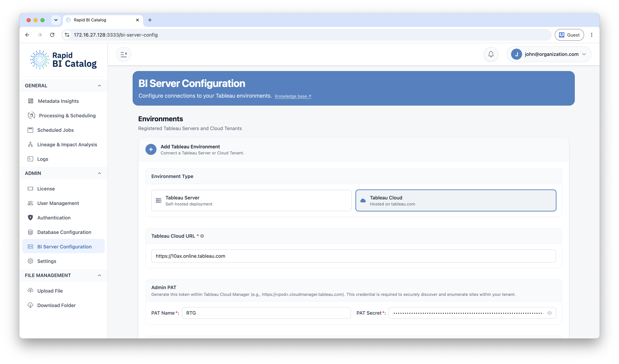Collapse the sidebar with the toggle icon
Image resolution: width=619 pixels, height=364 pixels.
(x=123, y=54)
